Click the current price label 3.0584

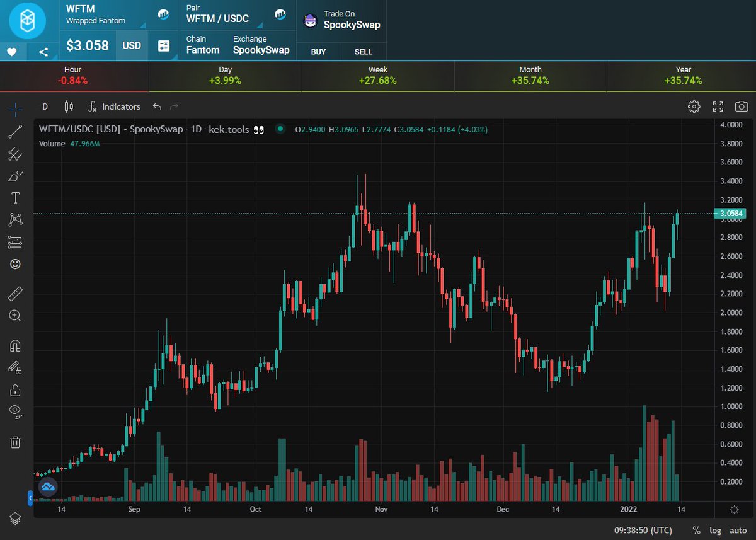[730, 214]
